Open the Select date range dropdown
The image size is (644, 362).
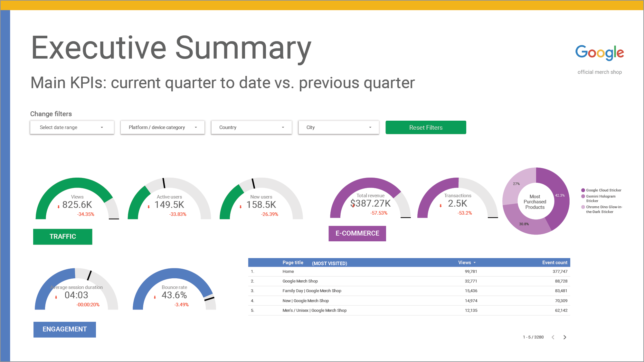(x=72, y=127)
